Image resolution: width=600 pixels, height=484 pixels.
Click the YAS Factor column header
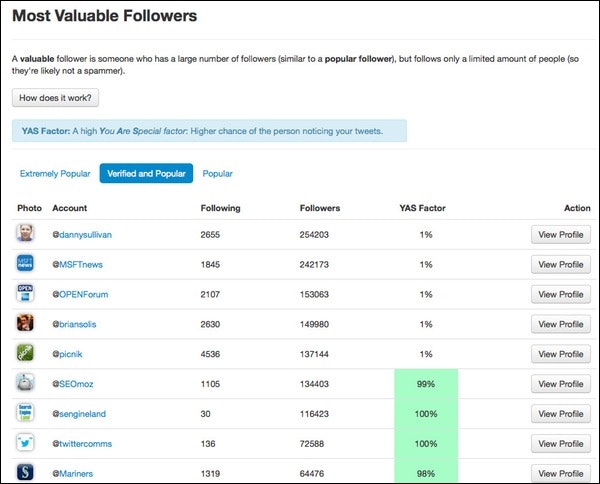(x=425, y=208)
